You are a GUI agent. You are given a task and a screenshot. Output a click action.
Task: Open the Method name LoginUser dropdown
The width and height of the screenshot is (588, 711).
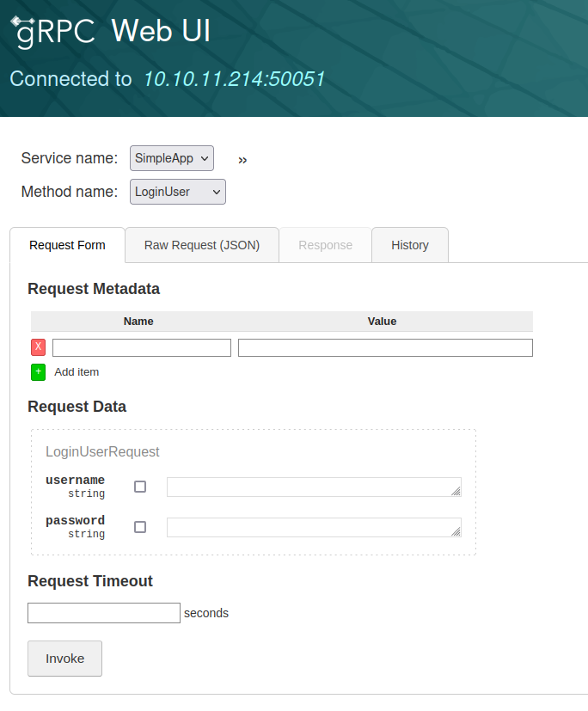[x=178, y=192]
